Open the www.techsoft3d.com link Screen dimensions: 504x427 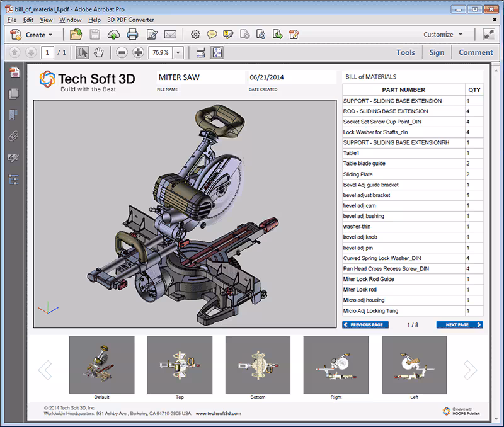[x=218, y=414]
